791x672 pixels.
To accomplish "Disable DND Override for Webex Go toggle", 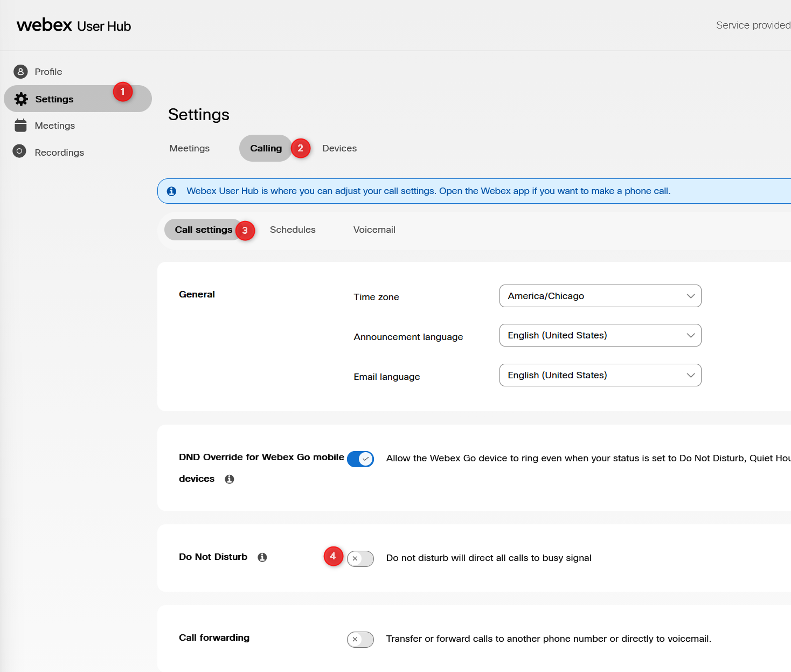I will (x=360, y=459).
